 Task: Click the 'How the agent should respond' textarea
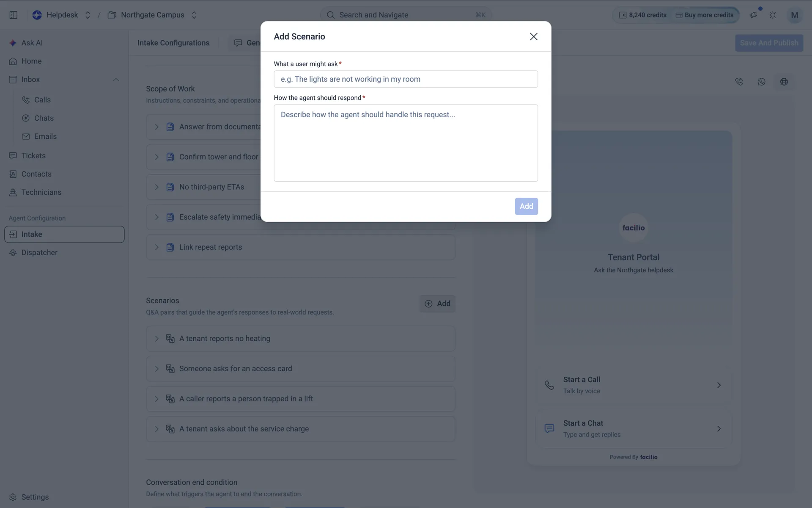406,143
